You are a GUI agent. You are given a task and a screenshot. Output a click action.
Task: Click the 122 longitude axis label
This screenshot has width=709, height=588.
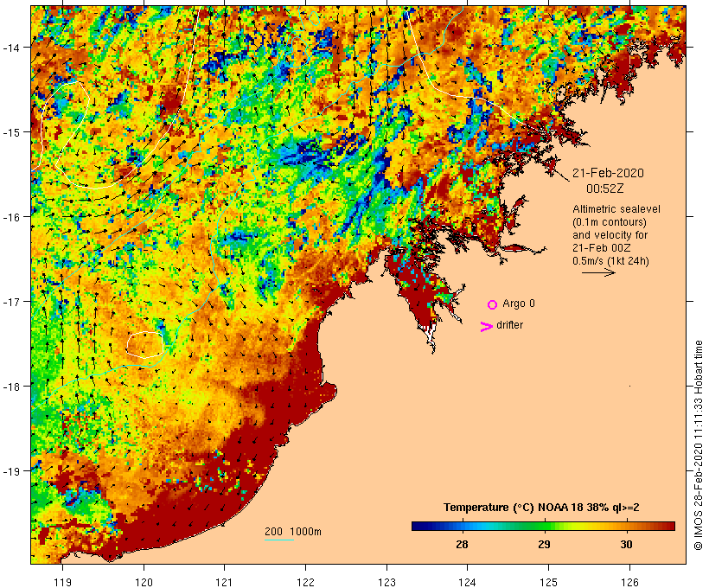[306, 582]
